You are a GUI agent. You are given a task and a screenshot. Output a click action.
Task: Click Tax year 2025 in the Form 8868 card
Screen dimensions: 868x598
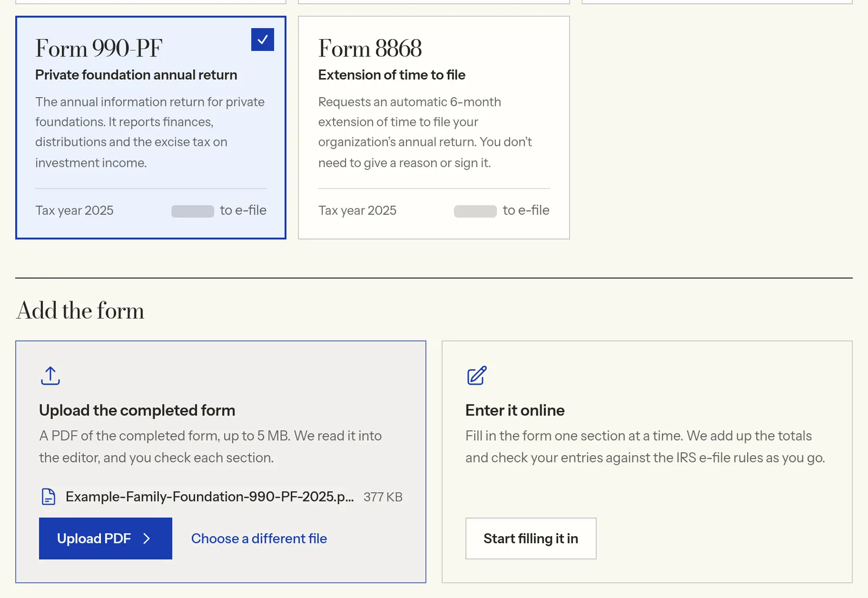coord(358,211)
